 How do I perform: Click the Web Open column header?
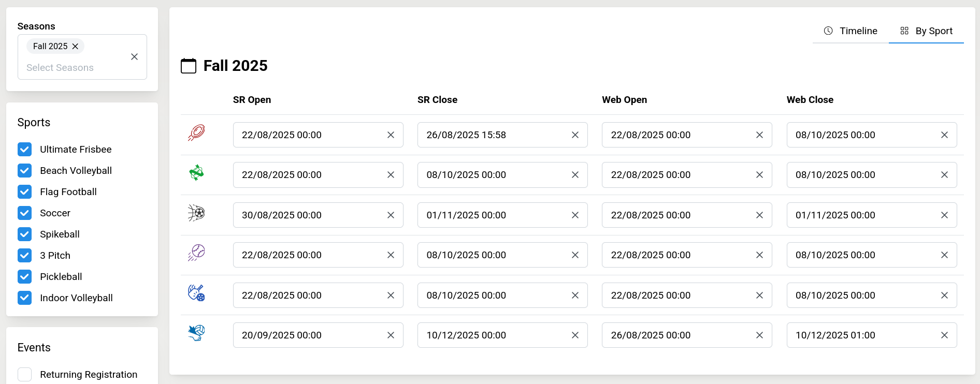[x=624, y=100]
